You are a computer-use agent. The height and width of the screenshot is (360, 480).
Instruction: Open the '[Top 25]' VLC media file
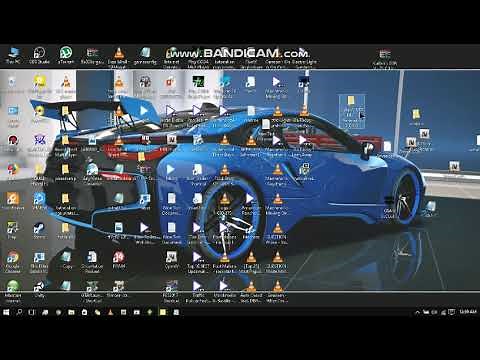[251, 262]
